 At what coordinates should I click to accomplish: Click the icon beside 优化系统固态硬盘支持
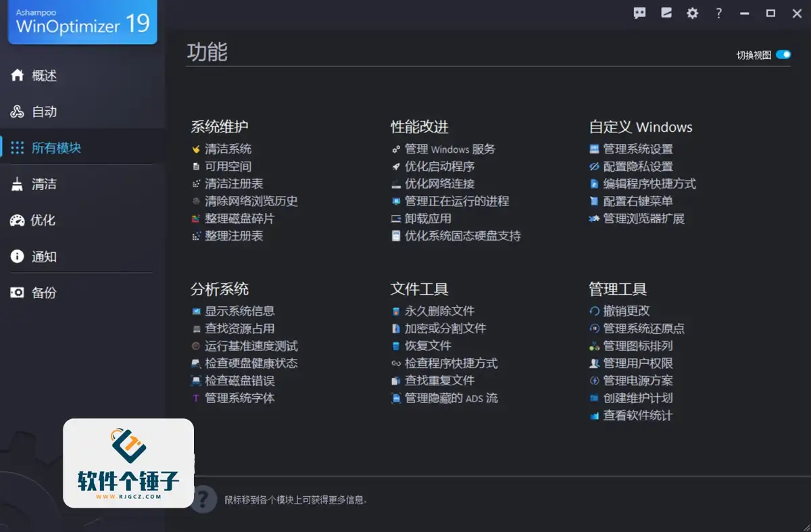tap(396, 236)
